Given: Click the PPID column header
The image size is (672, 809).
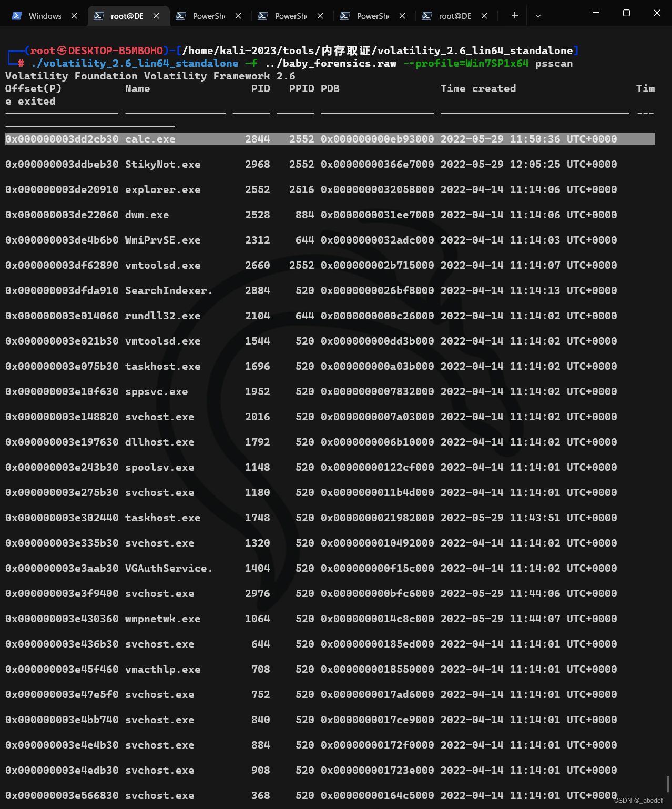Looking at the screenshot, I should click(302, 88).
